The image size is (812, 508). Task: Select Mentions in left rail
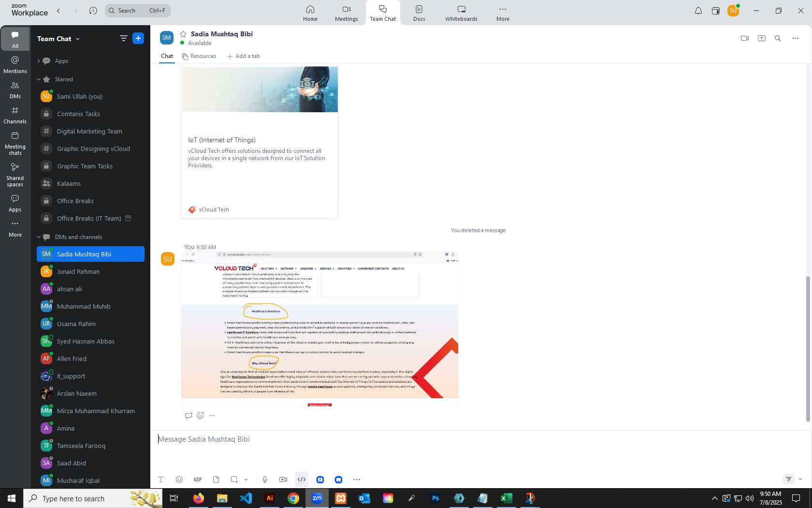15,65
